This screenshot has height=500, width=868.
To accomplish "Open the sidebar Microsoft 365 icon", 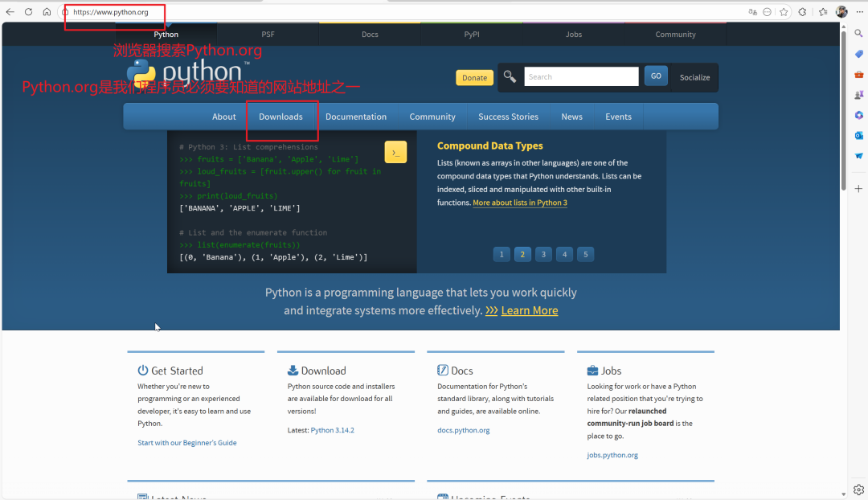I will (x=858, y=115).
